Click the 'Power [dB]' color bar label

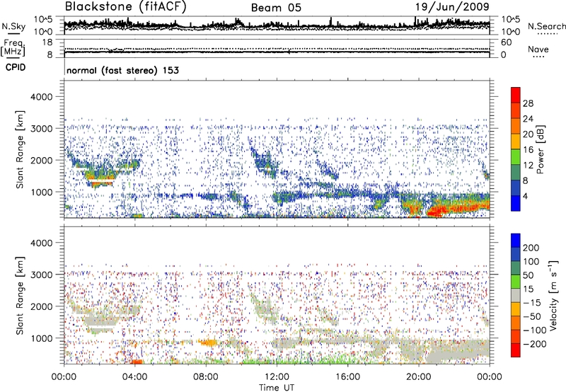tap(541, 149)
